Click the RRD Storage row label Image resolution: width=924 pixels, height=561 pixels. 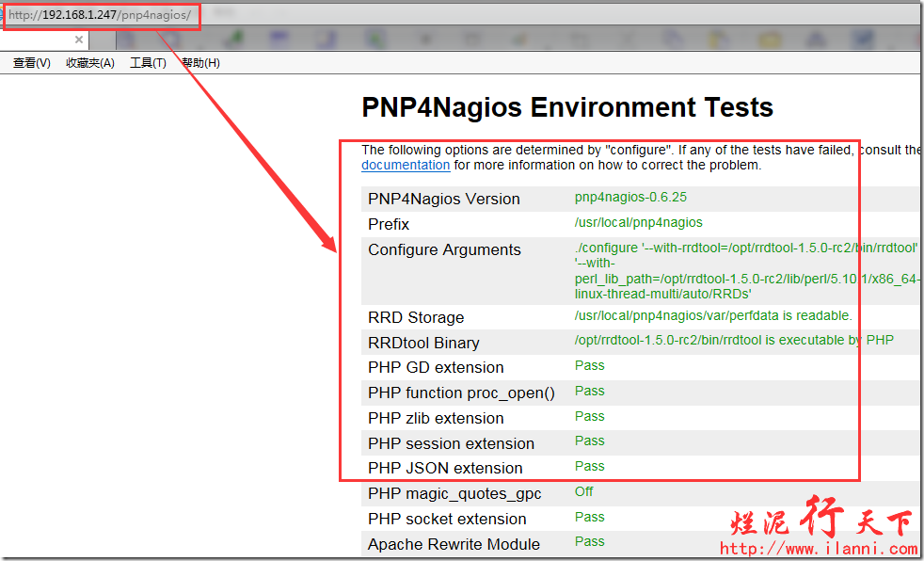click(416, 317)
